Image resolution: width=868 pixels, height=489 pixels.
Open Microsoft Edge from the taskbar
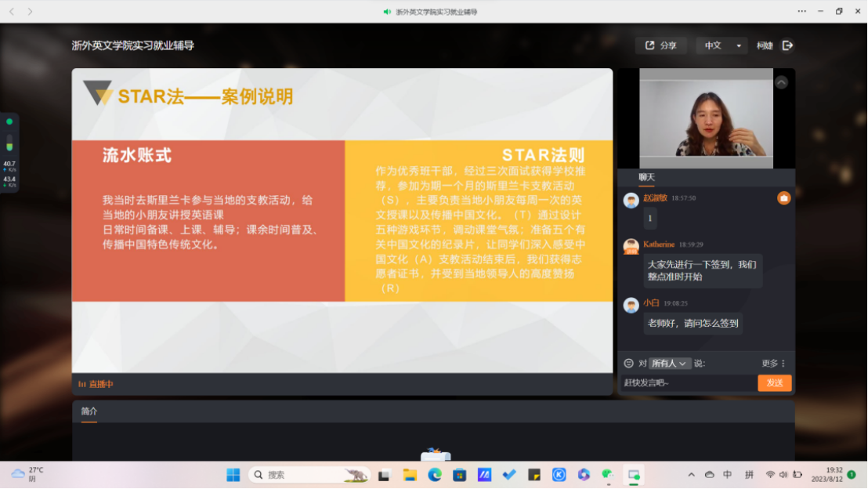434,475
